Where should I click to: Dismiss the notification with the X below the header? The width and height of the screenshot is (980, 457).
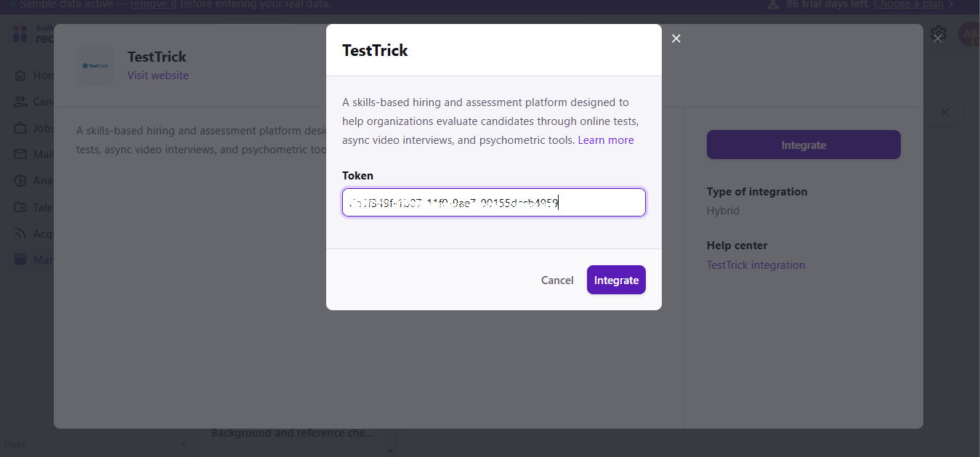tap(945, 113)
